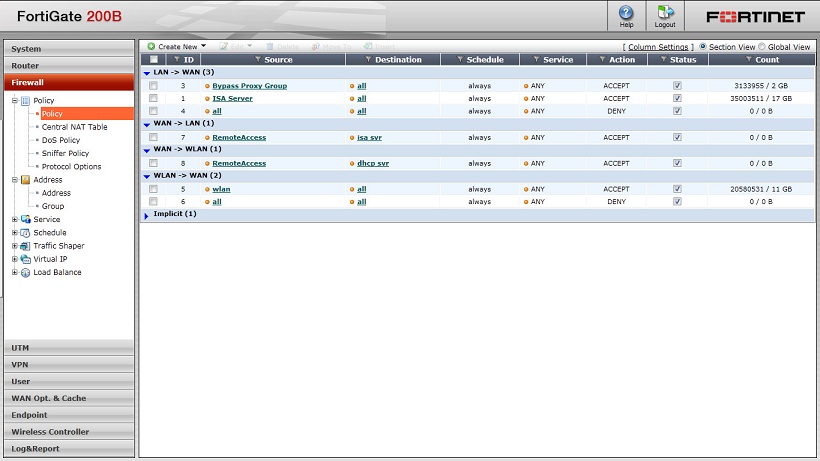Click the Address book icon in the tree
The image size is (820, 461).
[25, 180]
